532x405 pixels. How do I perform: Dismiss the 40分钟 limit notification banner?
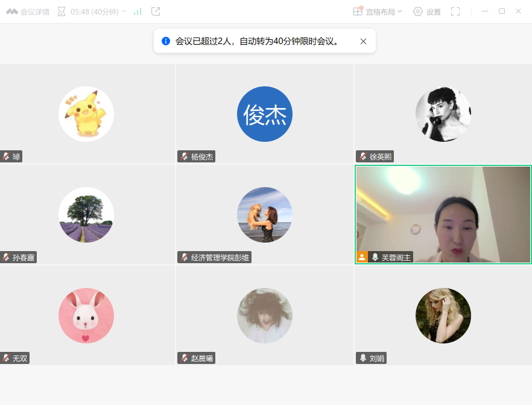(363, 41)
